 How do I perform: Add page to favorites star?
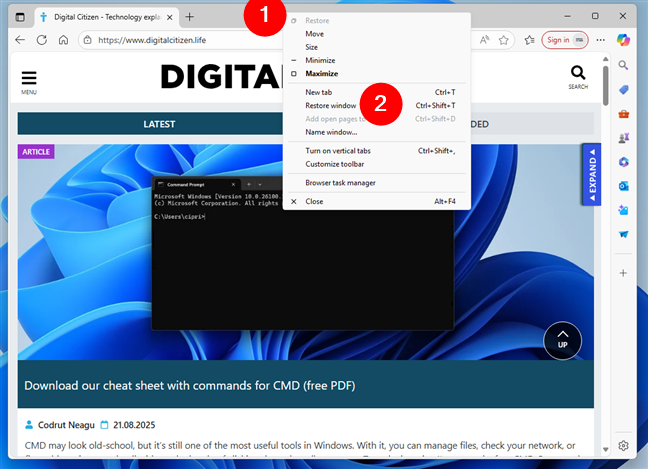503,40
